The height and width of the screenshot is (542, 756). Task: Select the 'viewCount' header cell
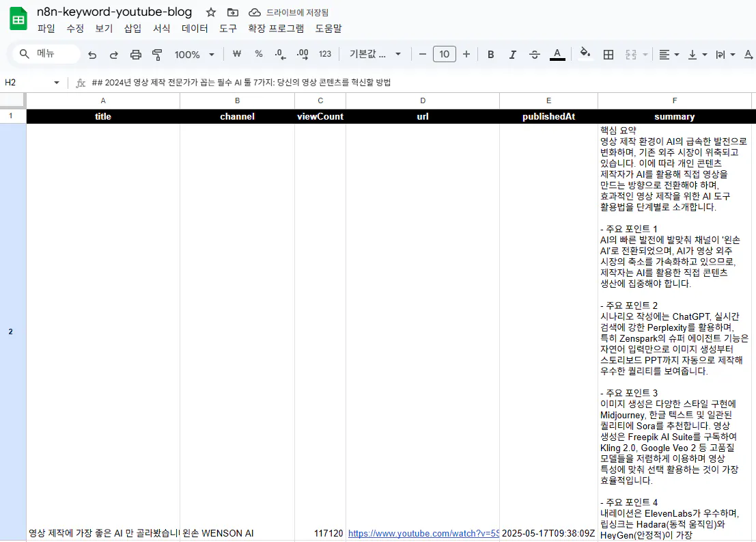click(320, 116)
